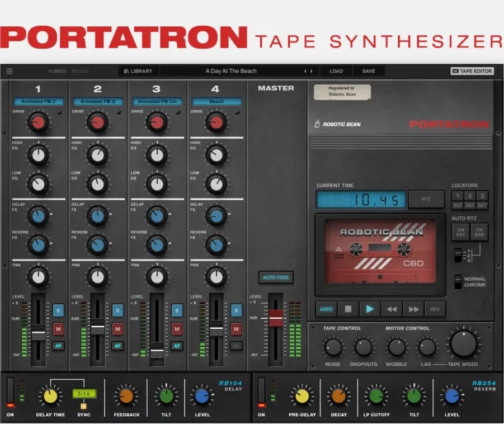Viewport: 504px width, 424px height.
Task: Click track 3 level fader
Action: 157,351
